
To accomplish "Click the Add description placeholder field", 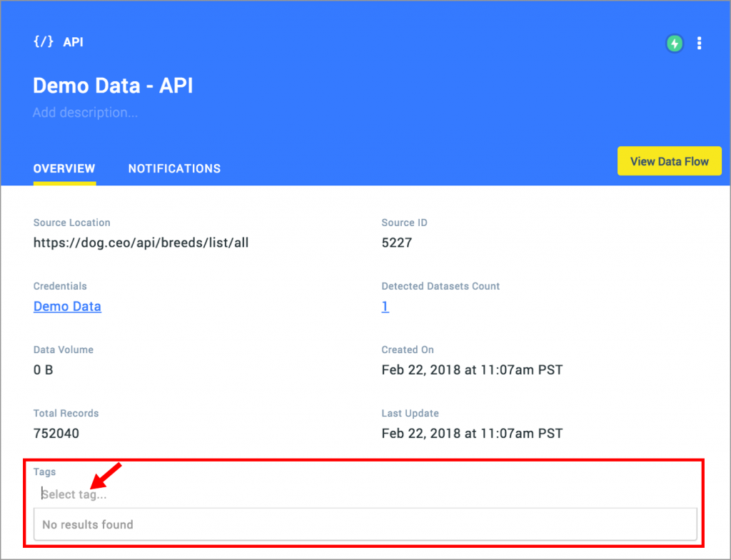I will coord(85,113).
